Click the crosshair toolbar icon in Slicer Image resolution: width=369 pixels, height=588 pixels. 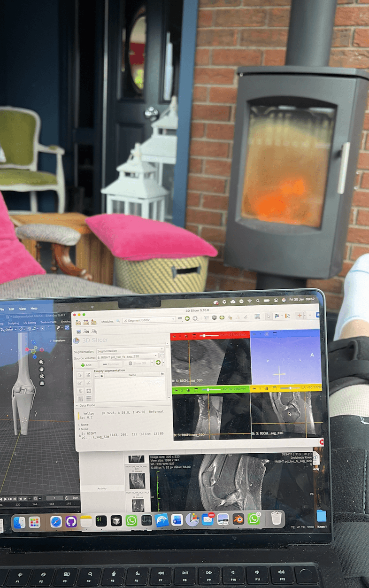click(x=300, y=316)
